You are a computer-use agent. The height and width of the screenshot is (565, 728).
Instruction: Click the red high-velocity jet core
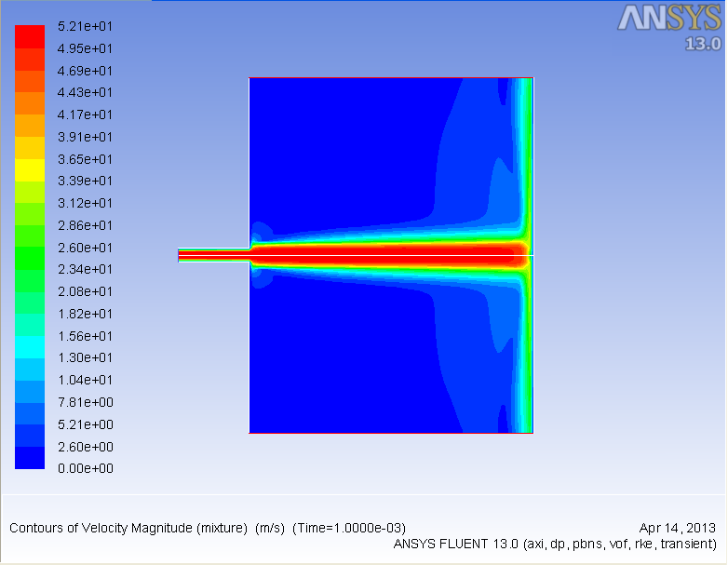click(382, 254)
